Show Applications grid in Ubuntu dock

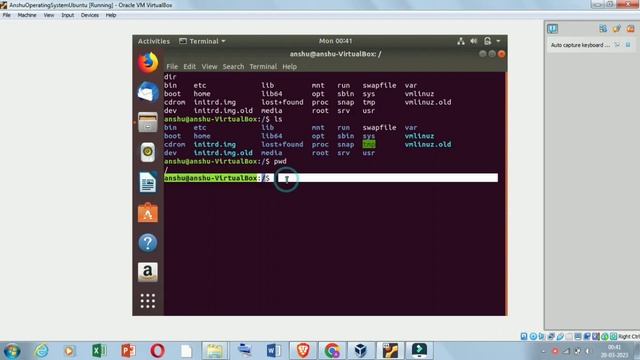[148, 301]
